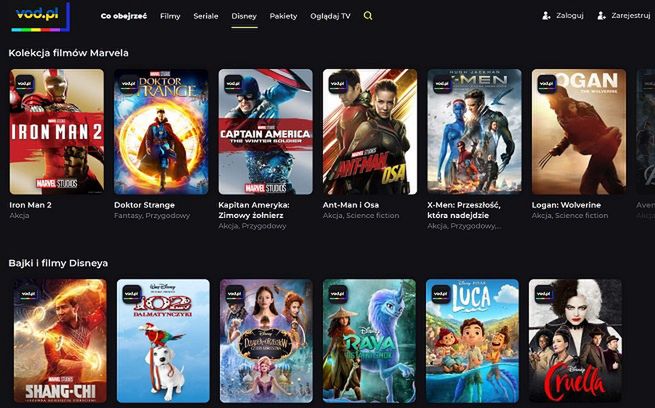Image resolution: width=655 pixels, height=408 pixels.
Task: Open the Nutcracker movie poster
Action: click(x=266, y=341)
